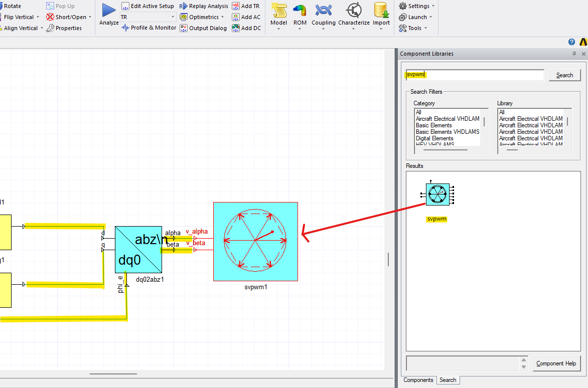Open the Properties tool

tap(64, 28)
